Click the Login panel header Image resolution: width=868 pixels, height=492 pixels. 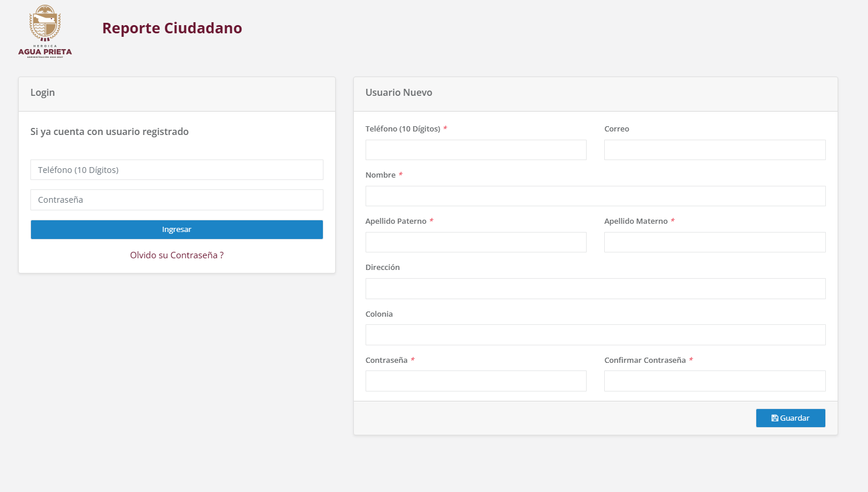43,92
